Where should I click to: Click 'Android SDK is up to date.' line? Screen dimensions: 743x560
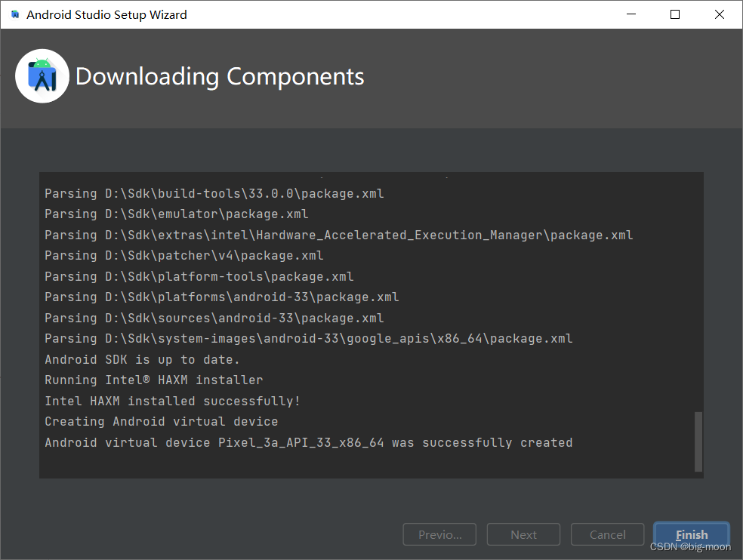click(142, 359)
